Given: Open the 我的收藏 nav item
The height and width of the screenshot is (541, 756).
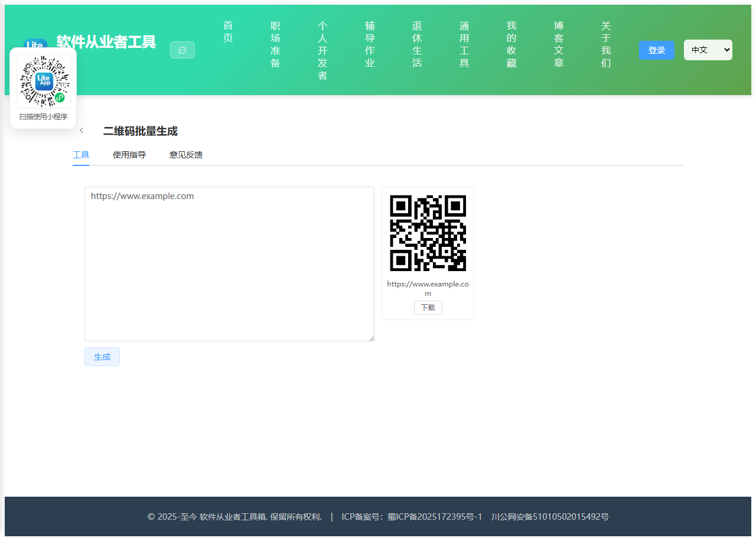Looking at the screenshot, I should tap(511, 44).
